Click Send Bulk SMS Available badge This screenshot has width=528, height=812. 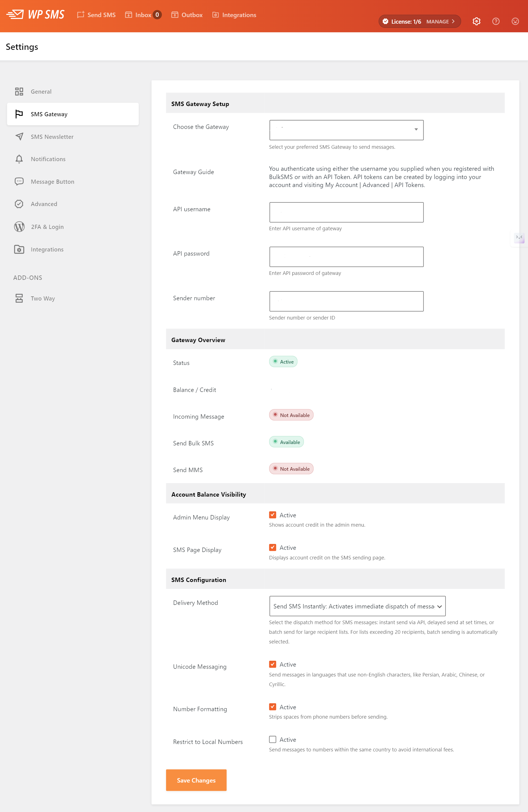[x=286, y=442]
